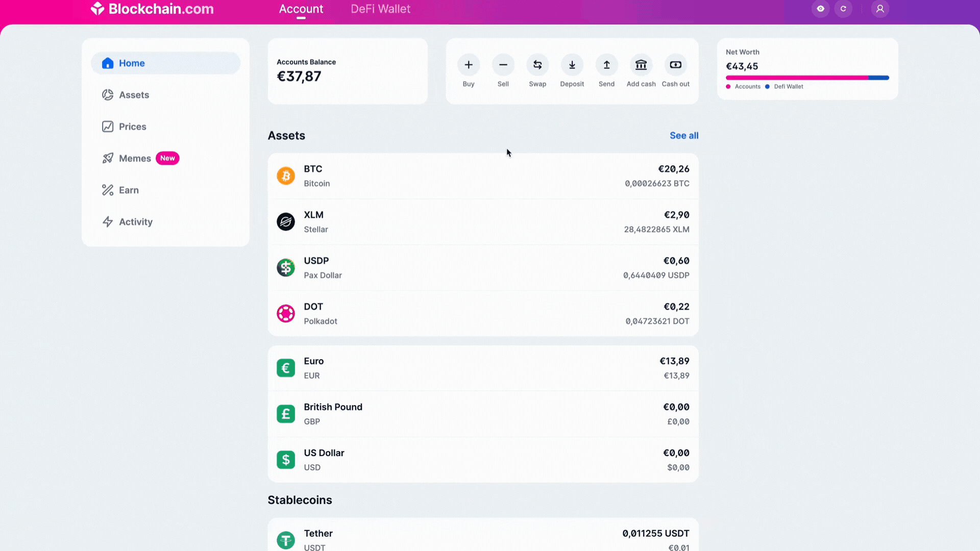Toggle balance visibility with the eye icon
The image size is (980, 551).
click(x=820, y=9)
